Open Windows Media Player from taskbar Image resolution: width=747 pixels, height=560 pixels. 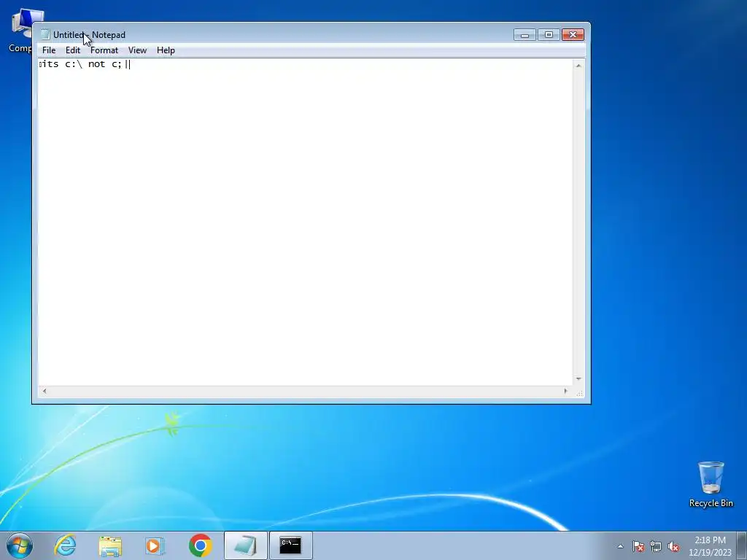(155, 545)
